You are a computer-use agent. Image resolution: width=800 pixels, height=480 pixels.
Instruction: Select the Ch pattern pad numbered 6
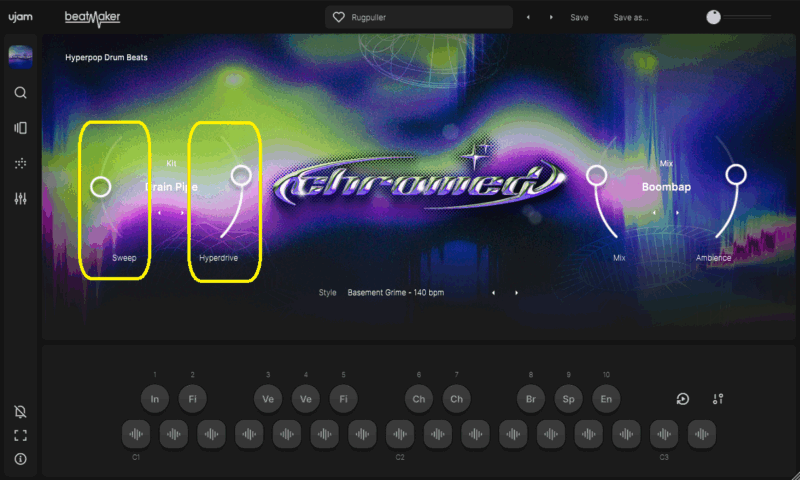pos(419,399)
